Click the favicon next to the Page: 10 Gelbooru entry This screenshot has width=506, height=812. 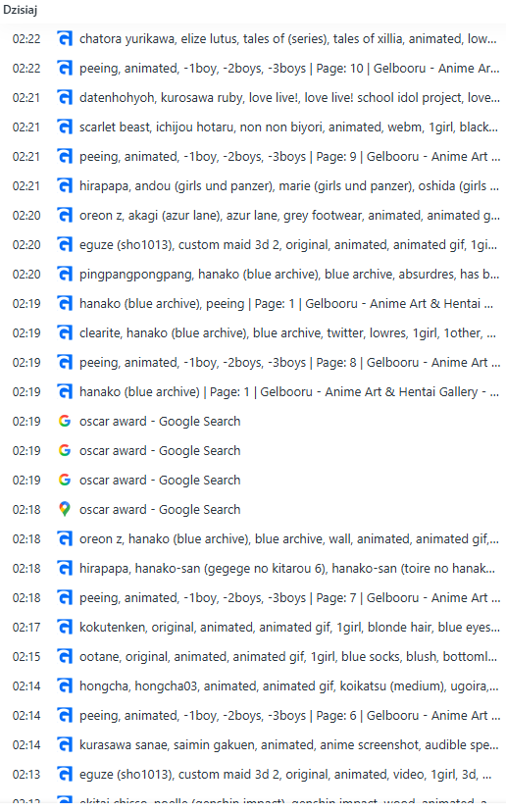click(x=64, y=69)
